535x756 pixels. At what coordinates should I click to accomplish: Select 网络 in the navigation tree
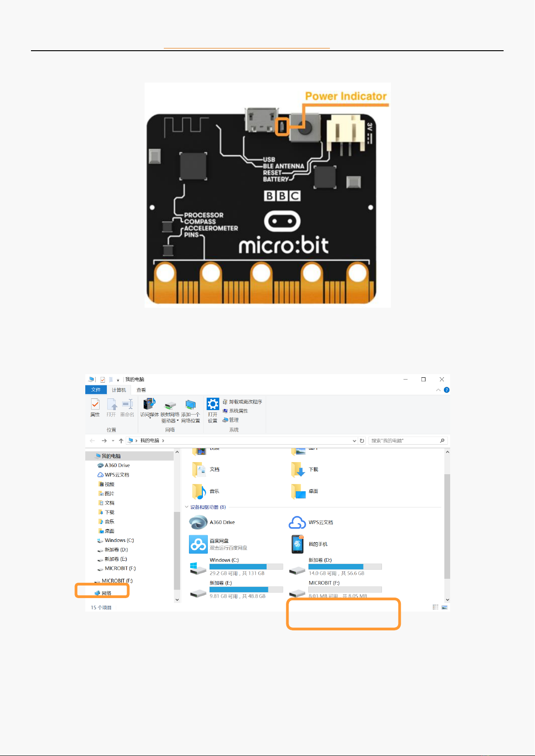(x=106, y=593)
